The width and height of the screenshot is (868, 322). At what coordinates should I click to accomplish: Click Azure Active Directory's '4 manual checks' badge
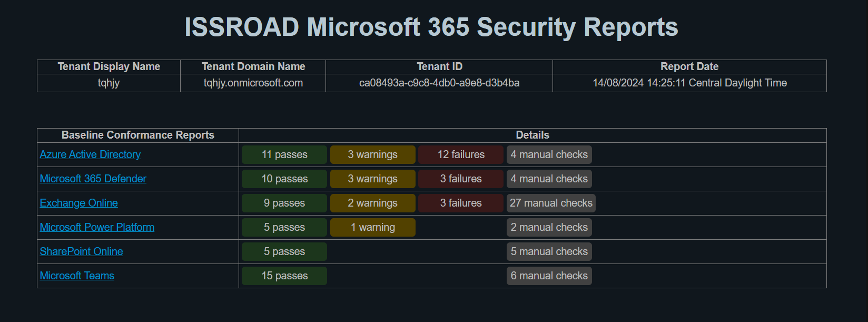(x=549, y=154)
